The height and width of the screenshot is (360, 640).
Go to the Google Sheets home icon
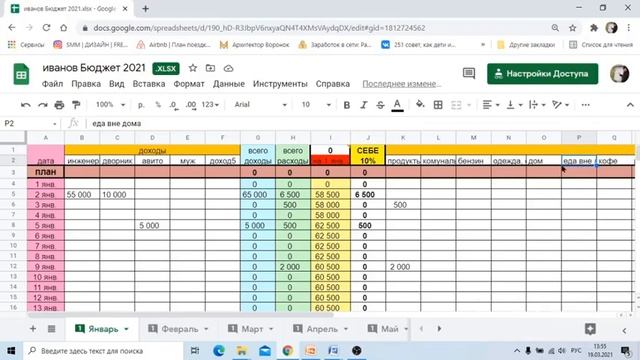(x=21, y=74)
